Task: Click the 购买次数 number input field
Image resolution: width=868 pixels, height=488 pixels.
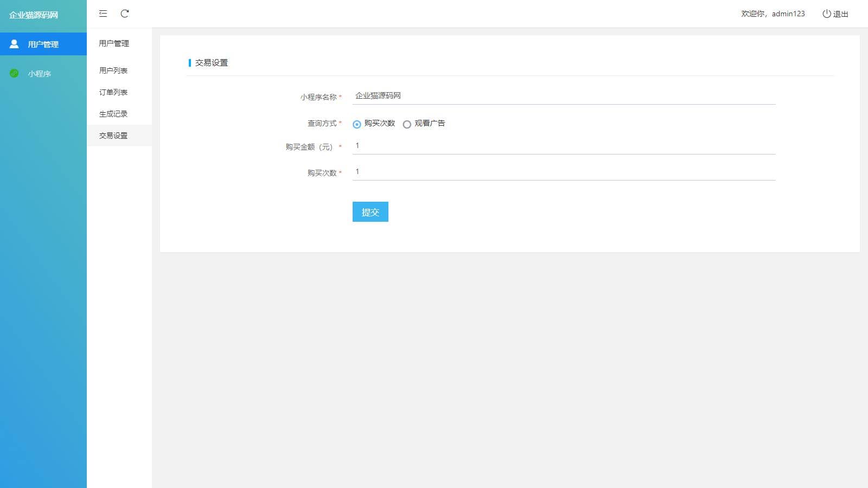Action: [564, 172]
